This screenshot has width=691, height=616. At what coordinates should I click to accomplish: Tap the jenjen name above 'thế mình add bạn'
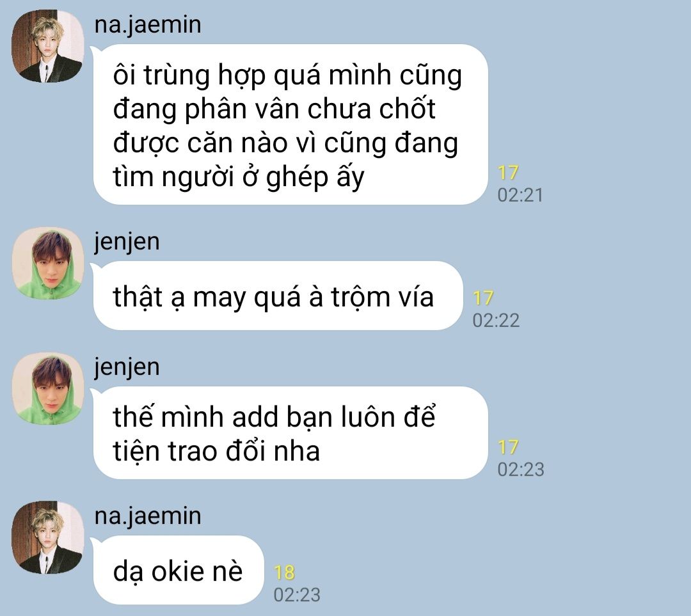[x=127, y=367]
